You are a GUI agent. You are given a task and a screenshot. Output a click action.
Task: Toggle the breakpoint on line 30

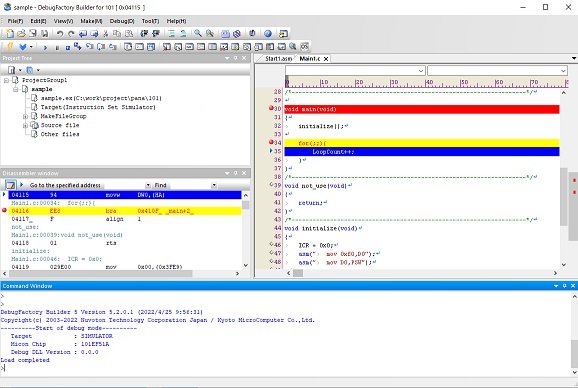tap(271, 108)
